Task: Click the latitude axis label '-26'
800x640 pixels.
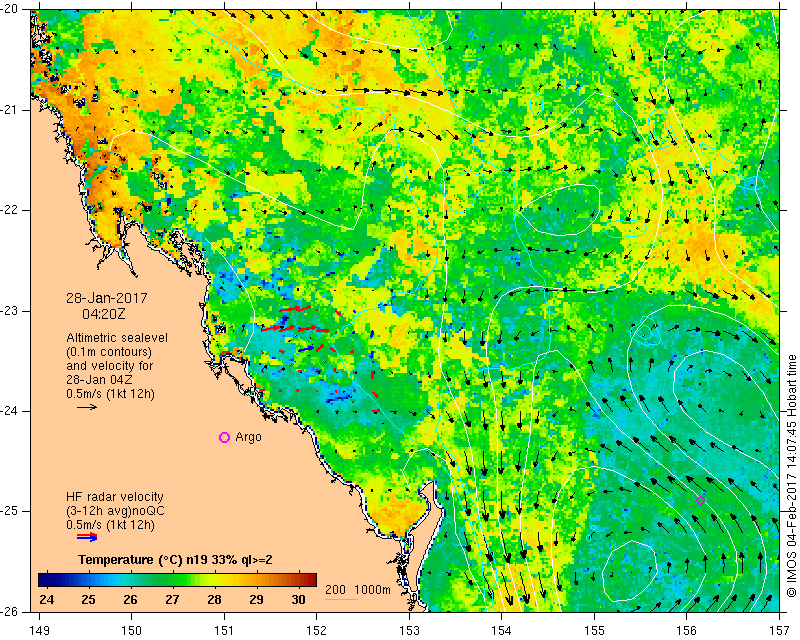Action: click(9, 612)
